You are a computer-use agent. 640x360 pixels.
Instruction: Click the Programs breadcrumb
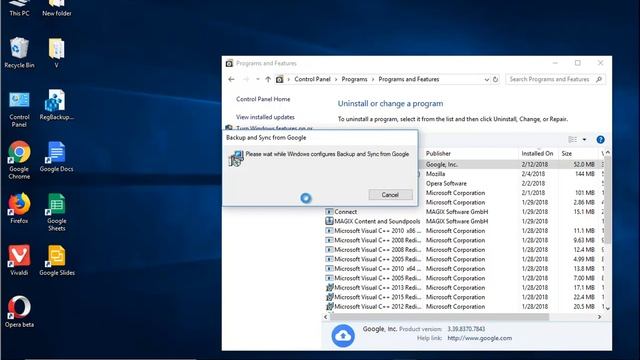click(354, 79)
